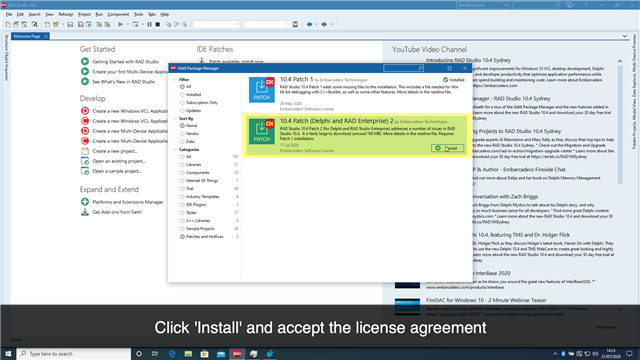Click the Embarcadero Software License link under Patch 1
Image resolution: width=640 pixels, height=360 pixels.
pyautogui.click(x=307, y=109)
